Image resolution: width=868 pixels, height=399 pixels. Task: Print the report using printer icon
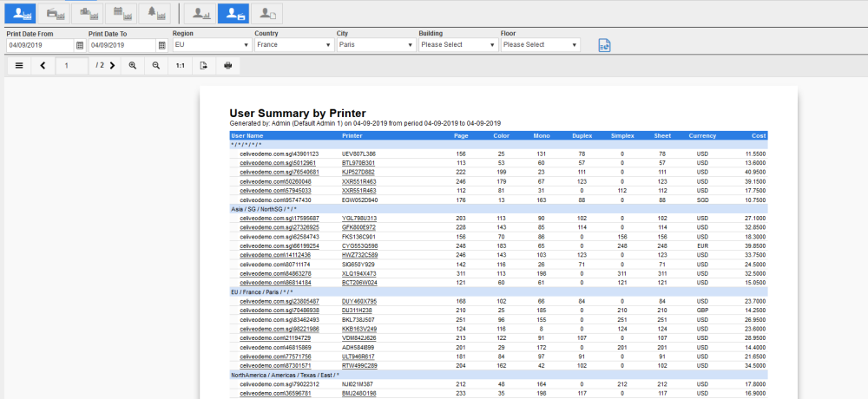point(228,66)
